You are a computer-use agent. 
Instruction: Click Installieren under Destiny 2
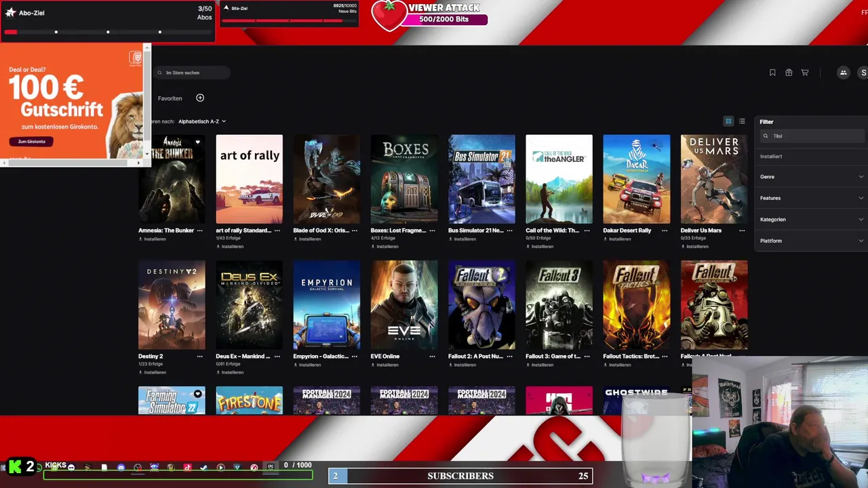click(153, 372)
